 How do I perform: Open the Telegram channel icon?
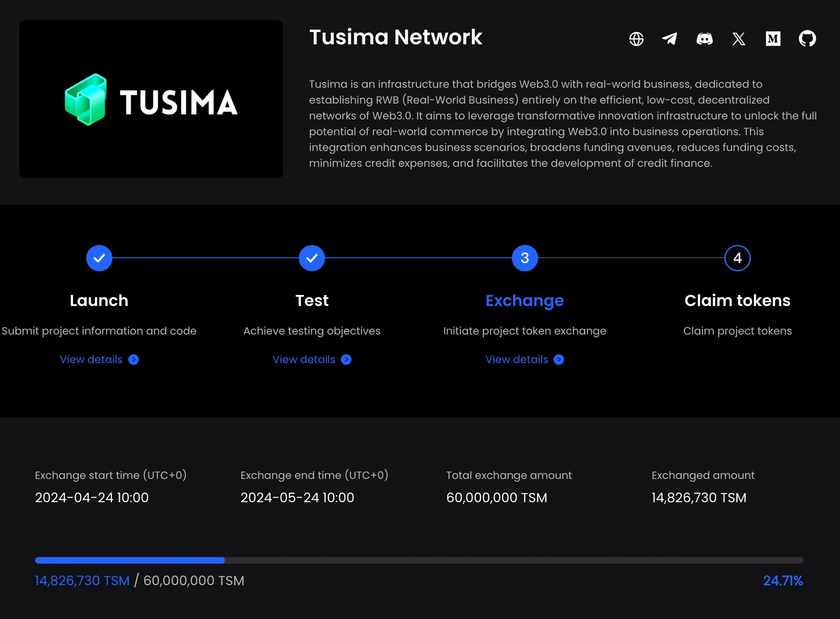tap(670, 39)
